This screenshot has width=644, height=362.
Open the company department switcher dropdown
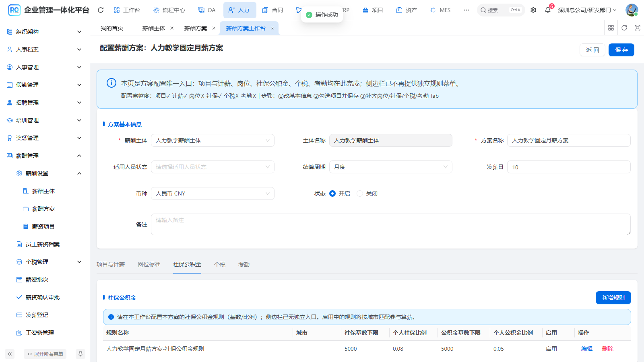click(587, 10)
